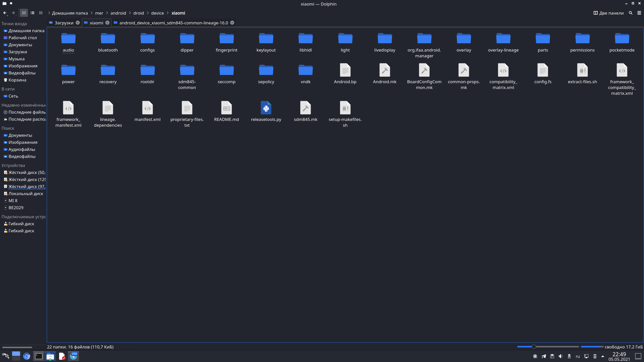
Task: Select the dipper folder
Action: [x=187, y=43]
